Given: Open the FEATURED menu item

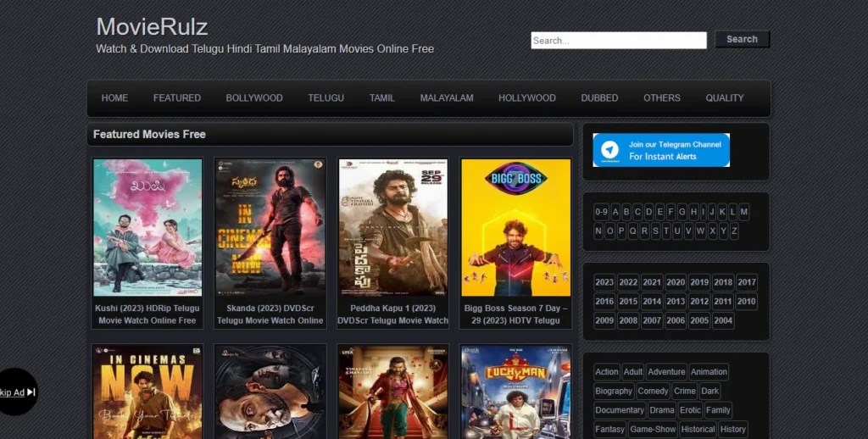Looking at the screenshot, I should (176, 98).
